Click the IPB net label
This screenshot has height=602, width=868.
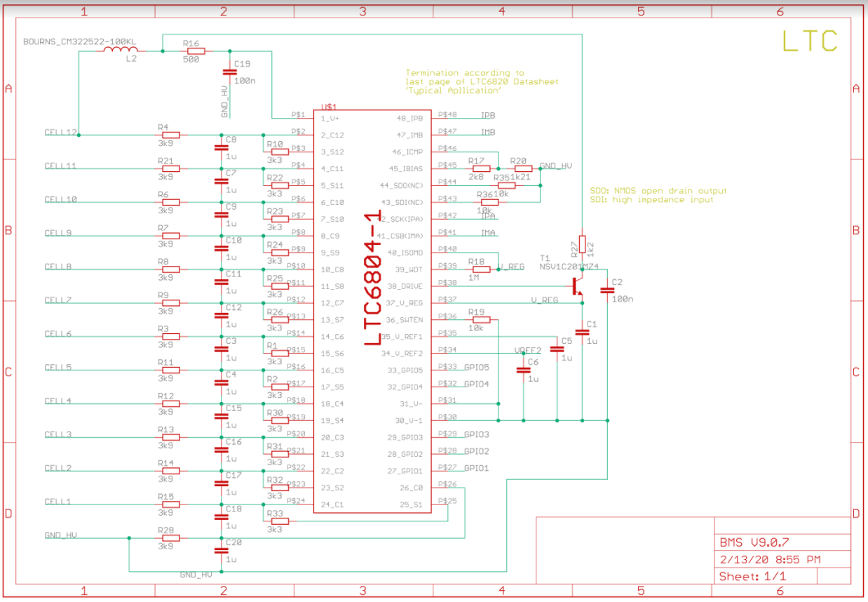pyautogui.click(x=488, y=114)
